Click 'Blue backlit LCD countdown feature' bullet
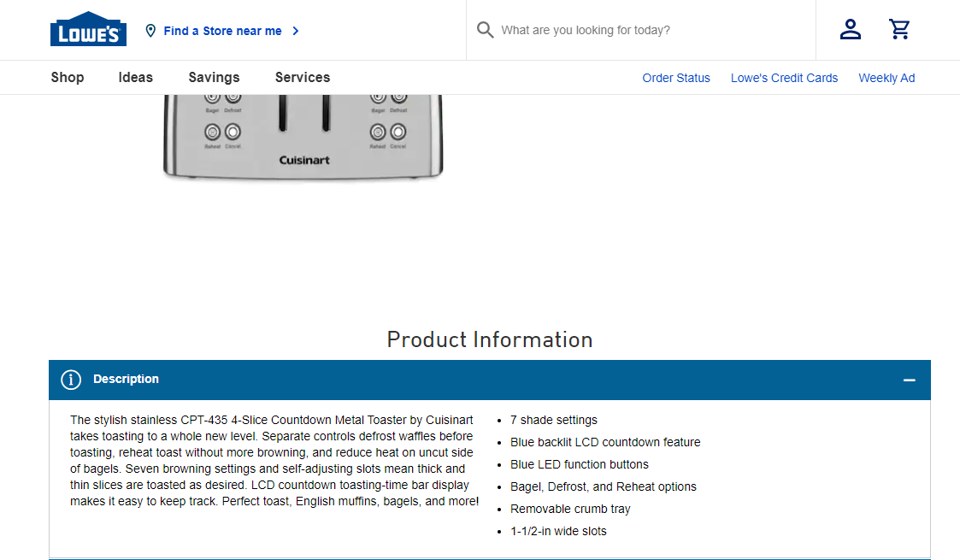The width and height of the screenshot is (960, 560). pos(605,442)
